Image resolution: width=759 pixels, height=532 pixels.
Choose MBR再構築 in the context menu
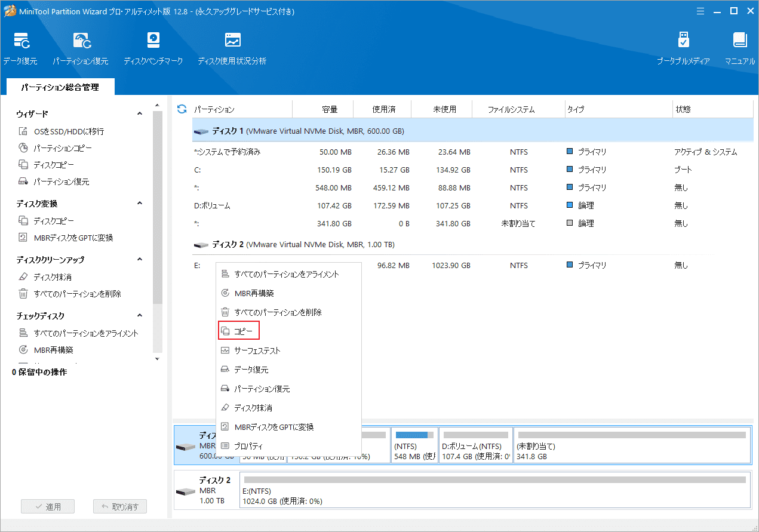288,293
